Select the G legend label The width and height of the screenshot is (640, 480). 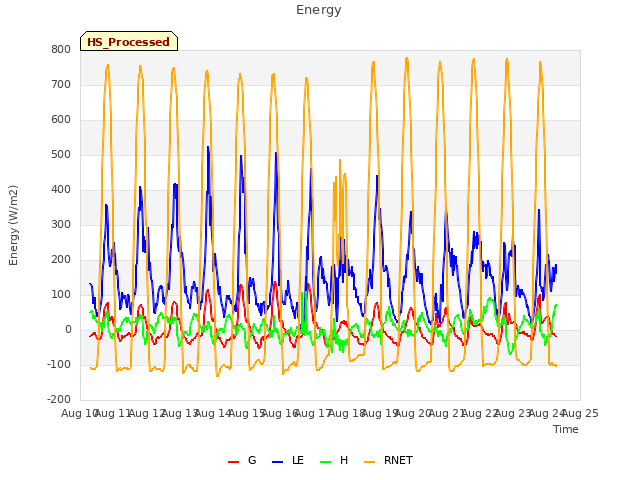click(x=252, y=460)
